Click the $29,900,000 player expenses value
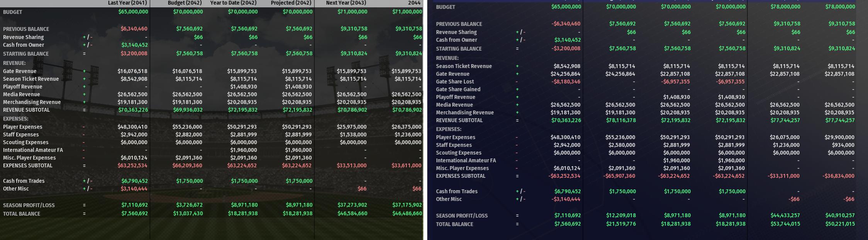 (839, 137)
